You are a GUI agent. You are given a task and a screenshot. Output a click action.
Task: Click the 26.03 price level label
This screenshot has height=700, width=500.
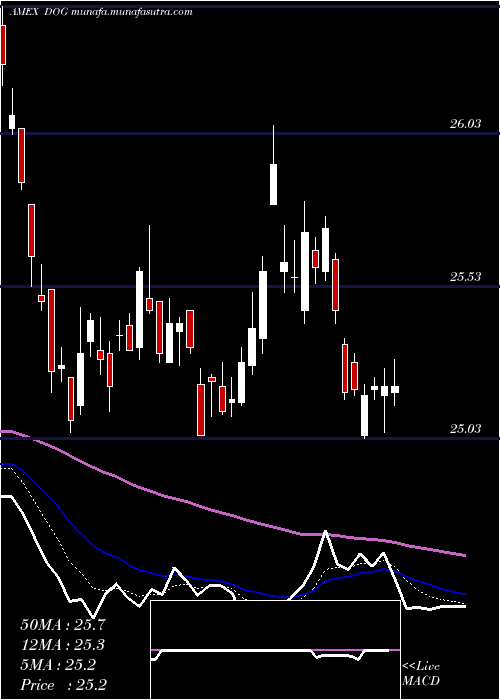tap(466, 124)
